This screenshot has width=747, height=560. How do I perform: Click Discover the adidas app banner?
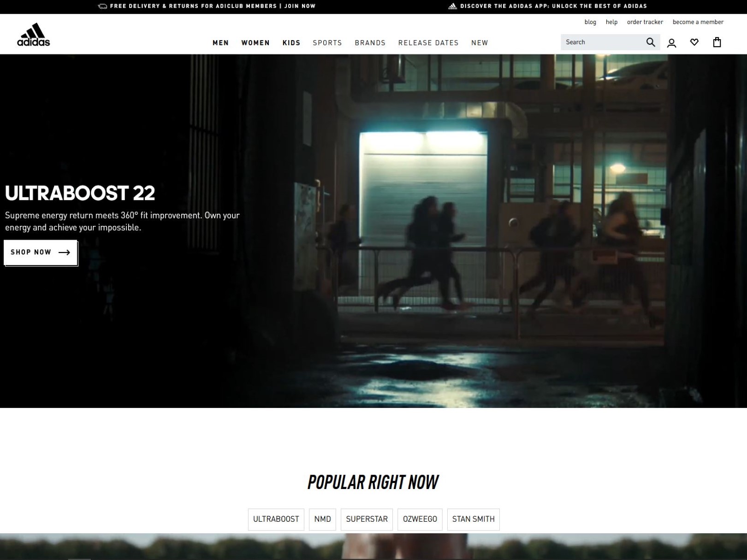point(547,6)
